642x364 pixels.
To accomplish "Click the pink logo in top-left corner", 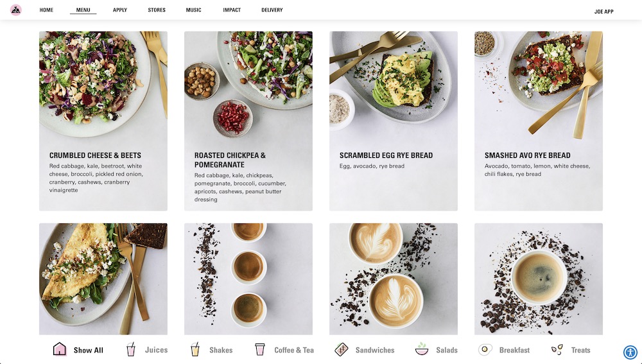I will pos(16,10).
